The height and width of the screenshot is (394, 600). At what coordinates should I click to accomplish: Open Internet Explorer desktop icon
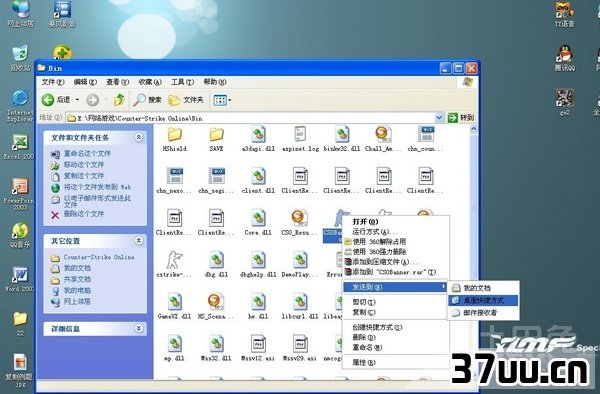click(x=20, y=105)
